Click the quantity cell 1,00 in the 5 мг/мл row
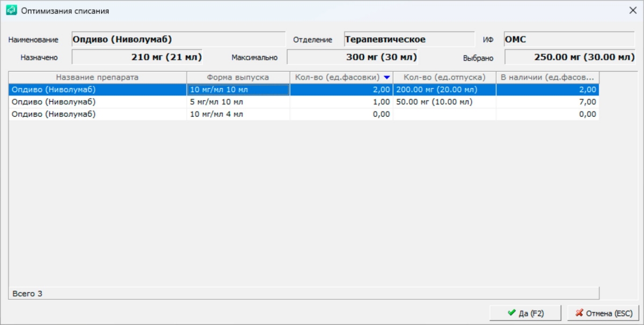This screenshot has width=644, height=325. point(341,102)
